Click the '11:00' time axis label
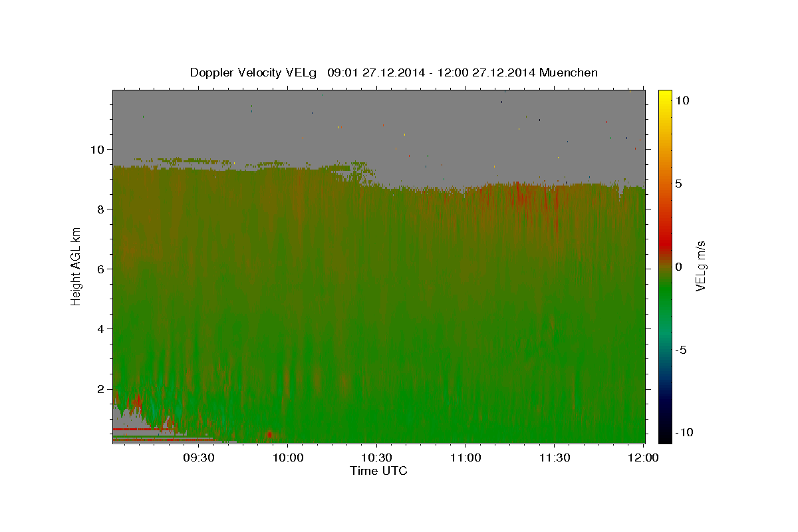This screenshot has width=798, height=532. click(465, 458)
